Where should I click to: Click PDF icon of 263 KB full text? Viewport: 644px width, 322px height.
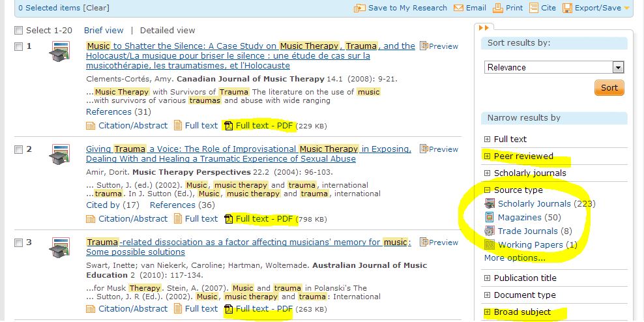pyautogui.click(x=229, y=309)
